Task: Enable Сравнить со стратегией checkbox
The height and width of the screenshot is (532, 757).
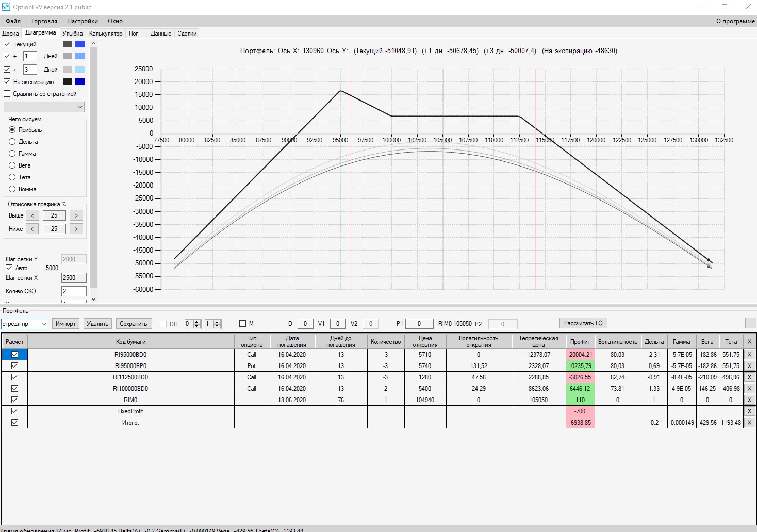Action: pyautogui.click(x=7, y=94)
